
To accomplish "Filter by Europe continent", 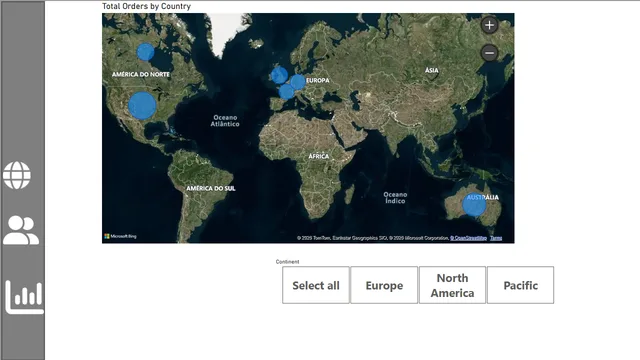I will [x=384, y=285].
